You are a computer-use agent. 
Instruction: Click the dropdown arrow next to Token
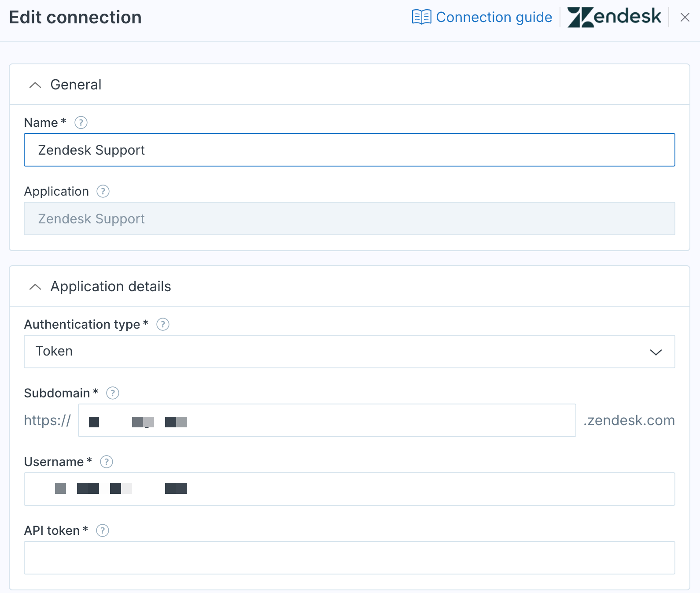pyautogui.click(x=656, y=352)
